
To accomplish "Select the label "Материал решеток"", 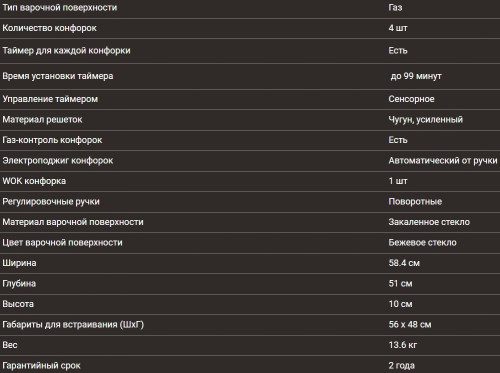I will click(42, 120).
